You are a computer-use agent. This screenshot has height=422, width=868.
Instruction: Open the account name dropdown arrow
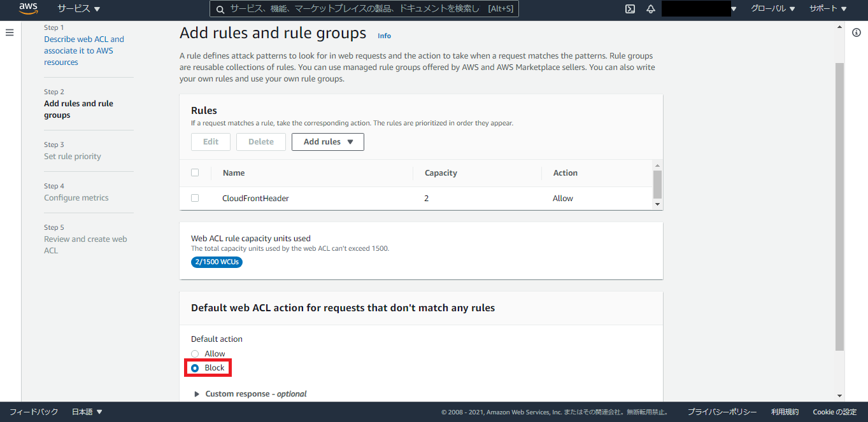pos(734,9)
